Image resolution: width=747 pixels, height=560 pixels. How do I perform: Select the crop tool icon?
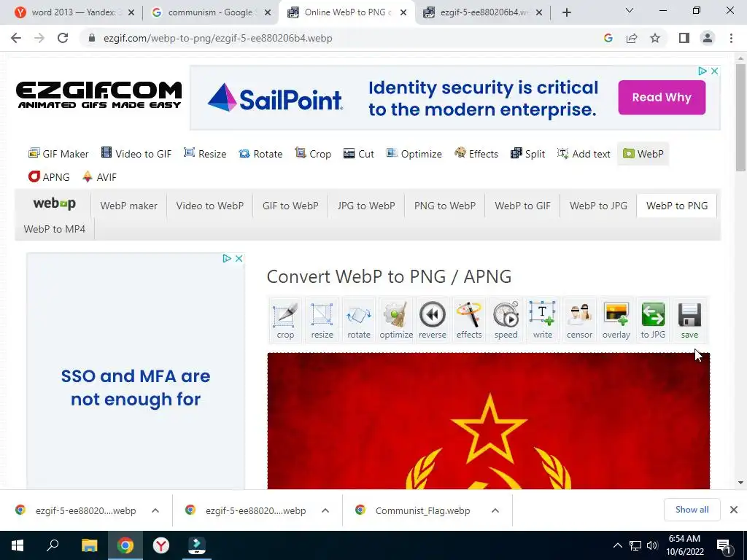coord(285,319)
